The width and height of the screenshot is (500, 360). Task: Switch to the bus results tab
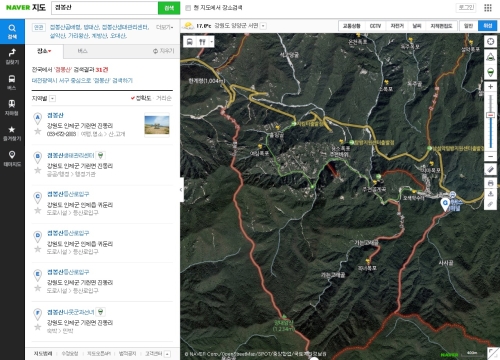pos(82,51)
